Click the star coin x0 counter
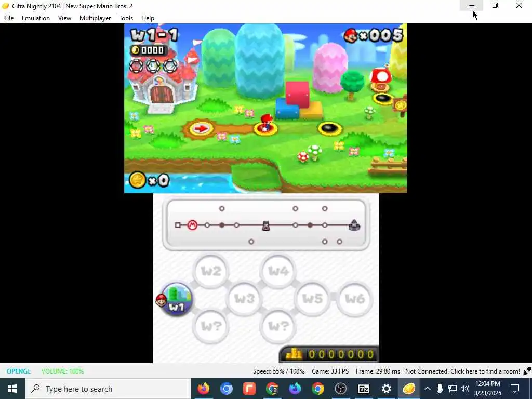 click(x=149, y=180)
